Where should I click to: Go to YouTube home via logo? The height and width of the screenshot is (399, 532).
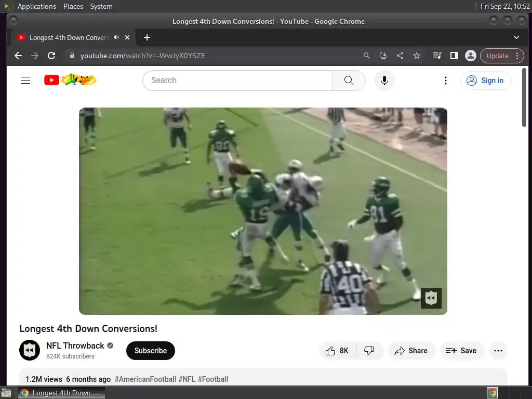70,80
